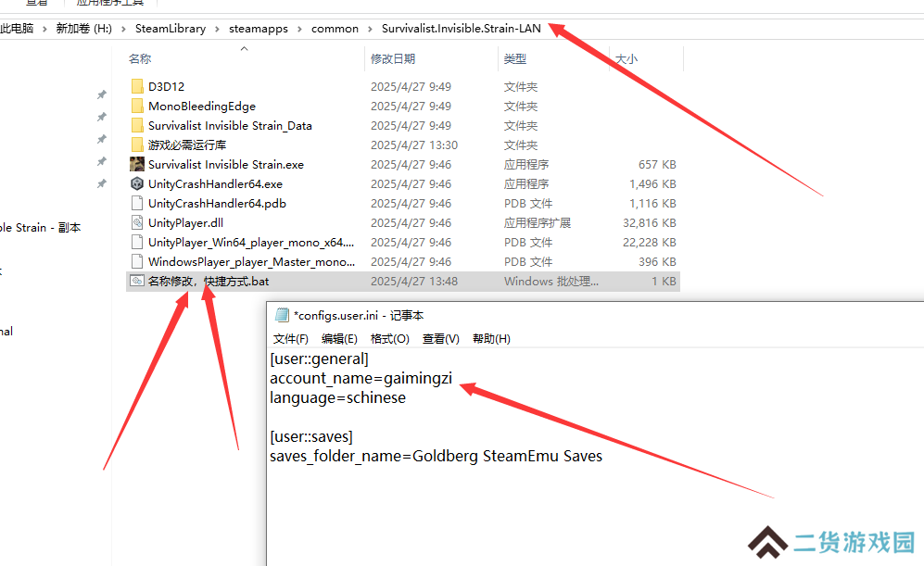Select the UnityPlayer_Win64_player_mono_x64 file name
Image resolution: width=924 pixels, height=566 pixels.
point(251,242)
